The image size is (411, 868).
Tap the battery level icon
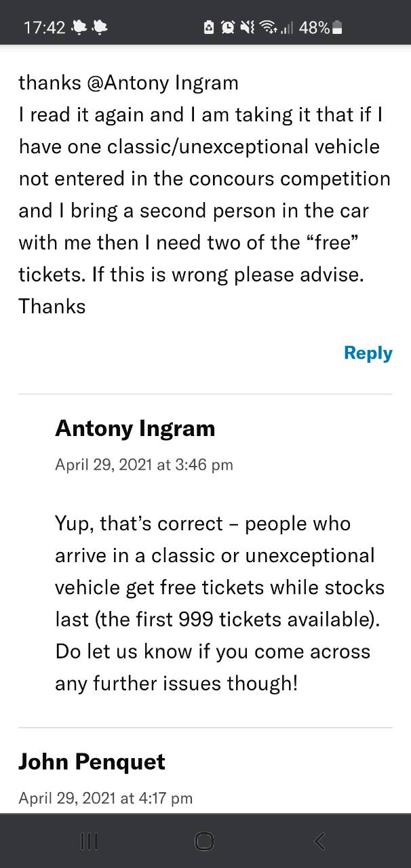tap(338, 28)
